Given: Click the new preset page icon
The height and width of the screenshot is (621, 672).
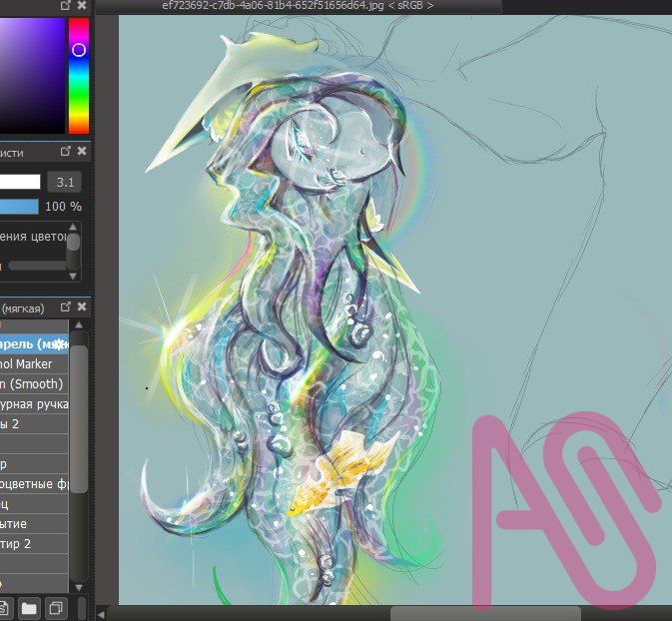Looking at the screenshot, I should coord(4,607).
